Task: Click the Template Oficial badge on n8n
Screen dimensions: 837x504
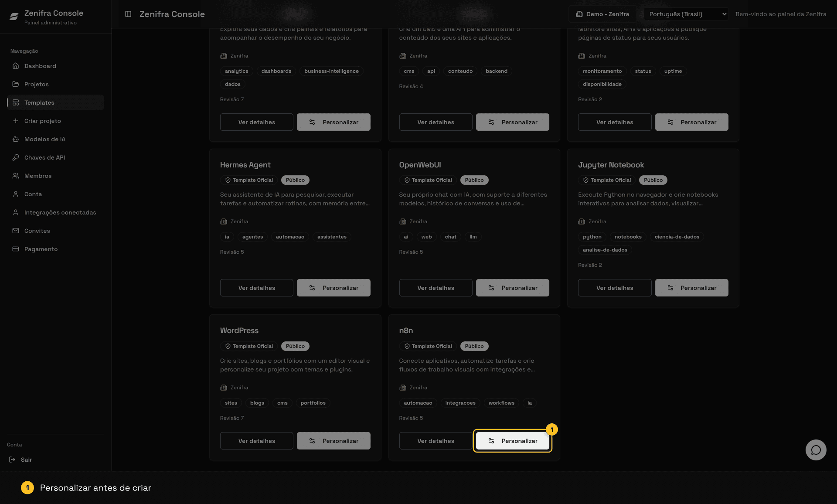Action: tap(428, 346)
